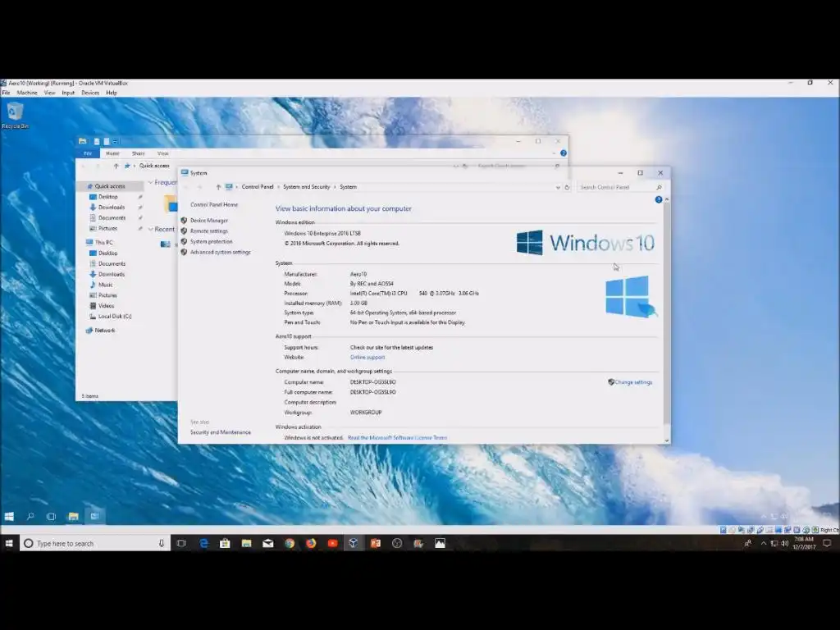Click guest VM System window taskbar icon

[x=95, y=517]
